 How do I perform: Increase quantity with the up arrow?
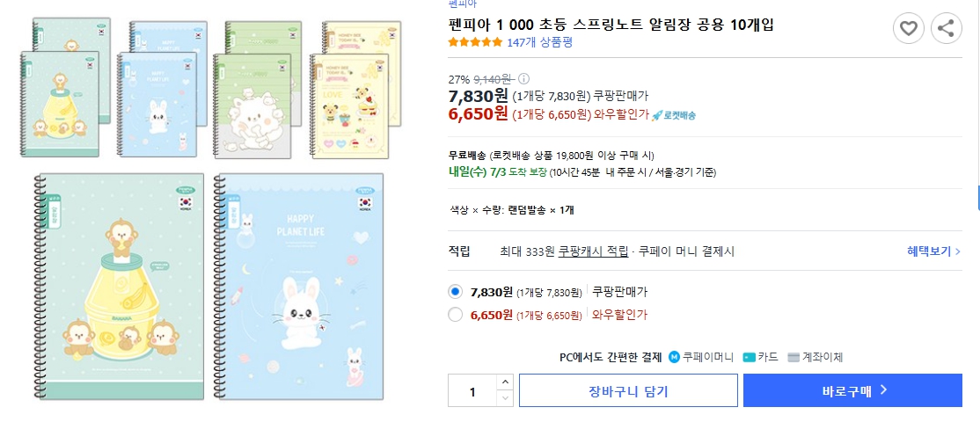[504, 382]
